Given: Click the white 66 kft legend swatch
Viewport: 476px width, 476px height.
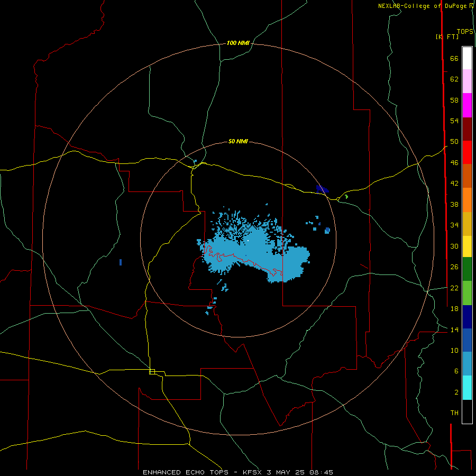Looking at the screenshot, I should 467,58.
